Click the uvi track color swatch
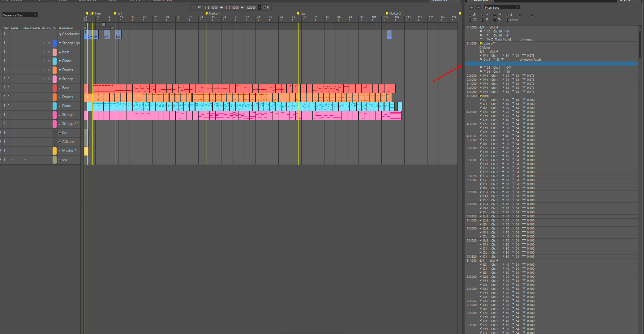The image size is (644, 334). pos(54,160)
